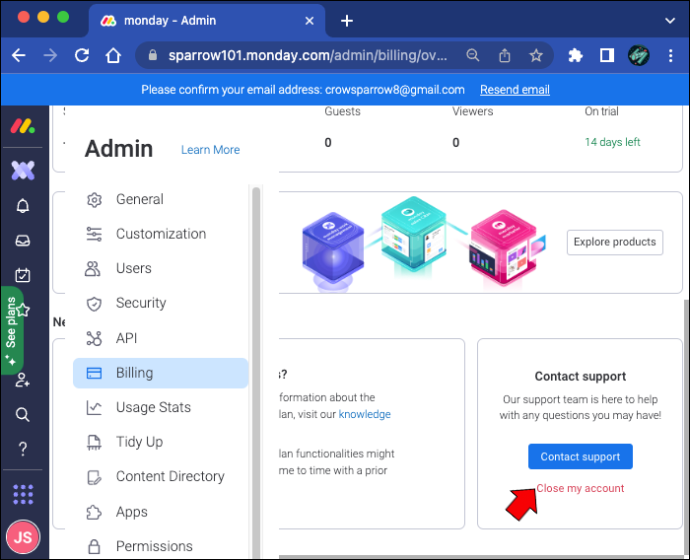Open the knowledge base link
This screenshot has width=690, height=560.
tap(364, 414)
